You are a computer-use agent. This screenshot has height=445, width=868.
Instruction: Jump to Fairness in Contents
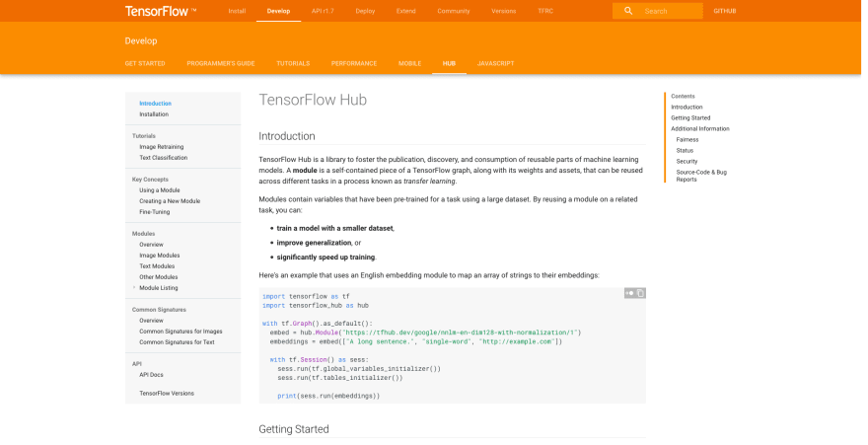click(687, 140)
